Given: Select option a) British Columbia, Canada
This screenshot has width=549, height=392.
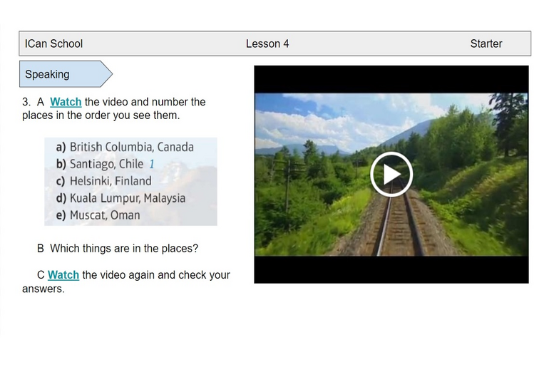Looking at the screenshot, I should click(x=125, y=147).
